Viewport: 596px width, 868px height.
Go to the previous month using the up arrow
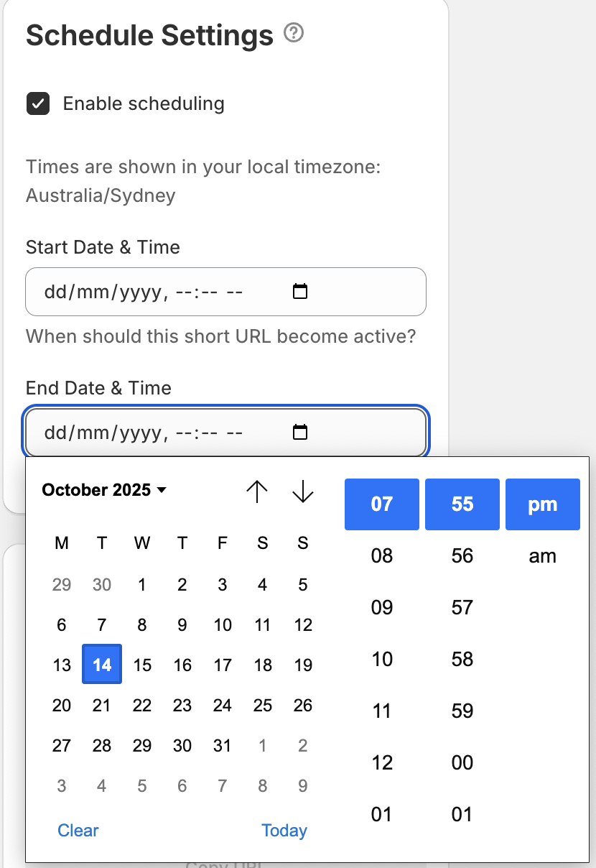click(256, 491)
